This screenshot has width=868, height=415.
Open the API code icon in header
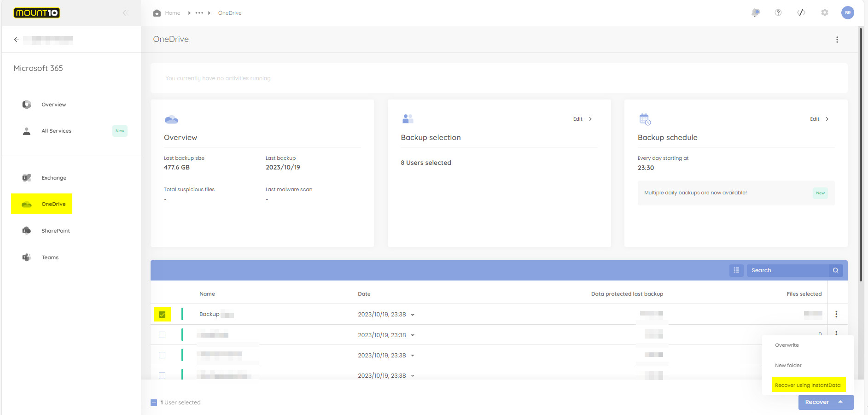click(x=801, y=13)
